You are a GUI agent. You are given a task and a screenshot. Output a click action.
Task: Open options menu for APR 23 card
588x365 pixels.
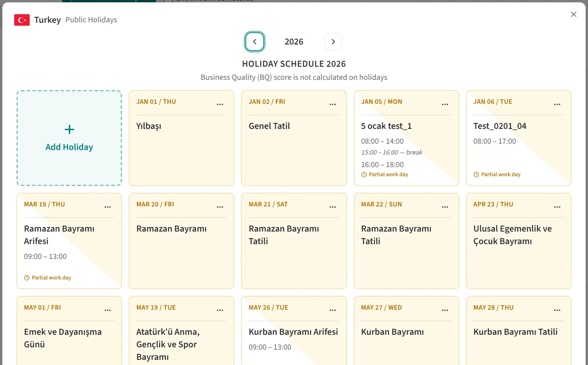click(557, 207)
